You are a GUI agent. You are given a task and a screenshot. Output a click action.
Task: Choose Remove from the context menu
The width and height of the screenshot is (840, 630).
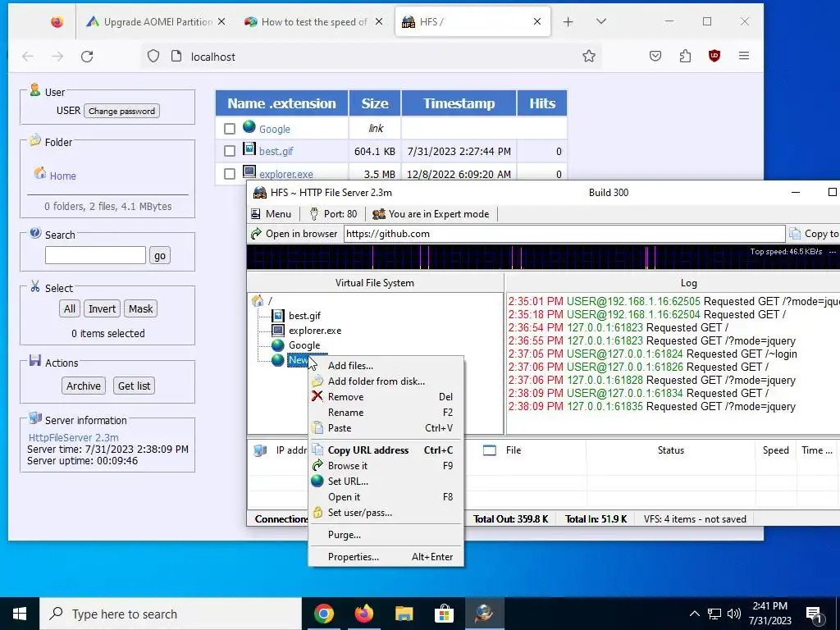pyautogui.click(x=386, y=397)
